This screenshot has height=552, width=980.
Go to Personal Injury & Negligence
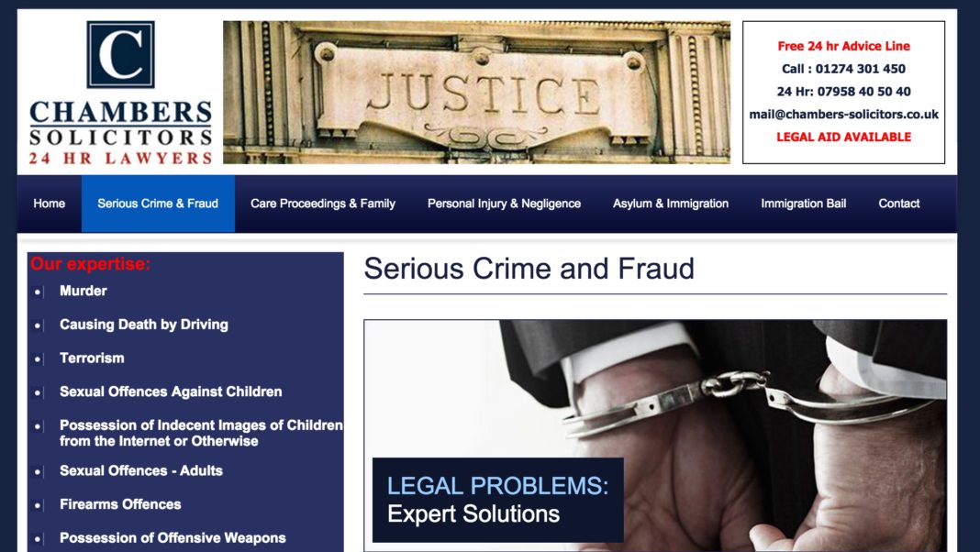[505, 204]
